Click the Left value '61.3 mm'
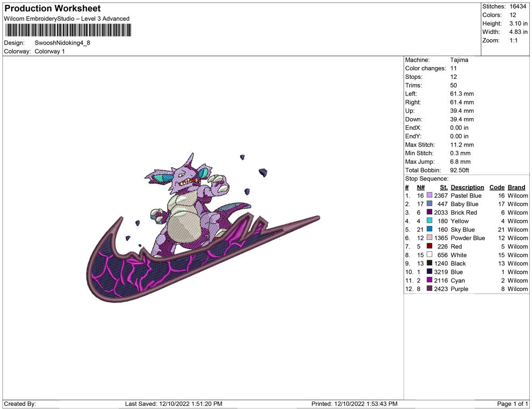532x409 pixels. tap(462, 94)
